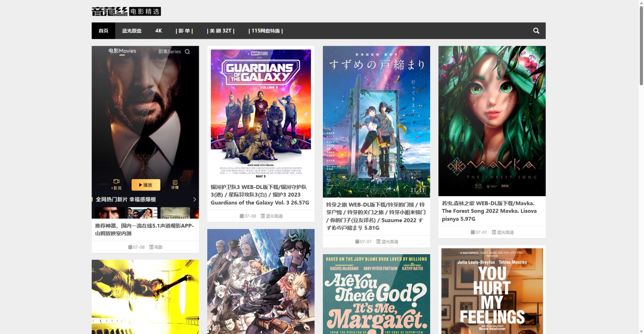
Task: Open the 影单 nav item
Action: (x=184, y=31)
